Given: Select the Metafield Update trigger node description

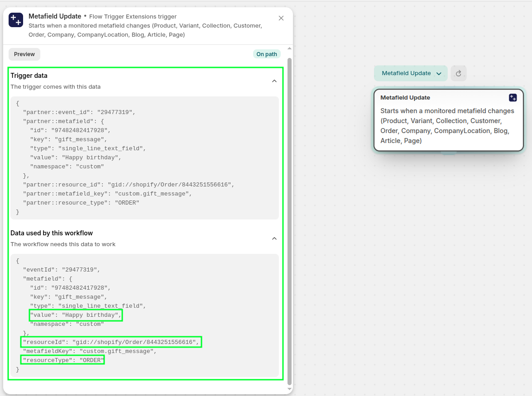Looking at the screenshot, I should (448, 126).
